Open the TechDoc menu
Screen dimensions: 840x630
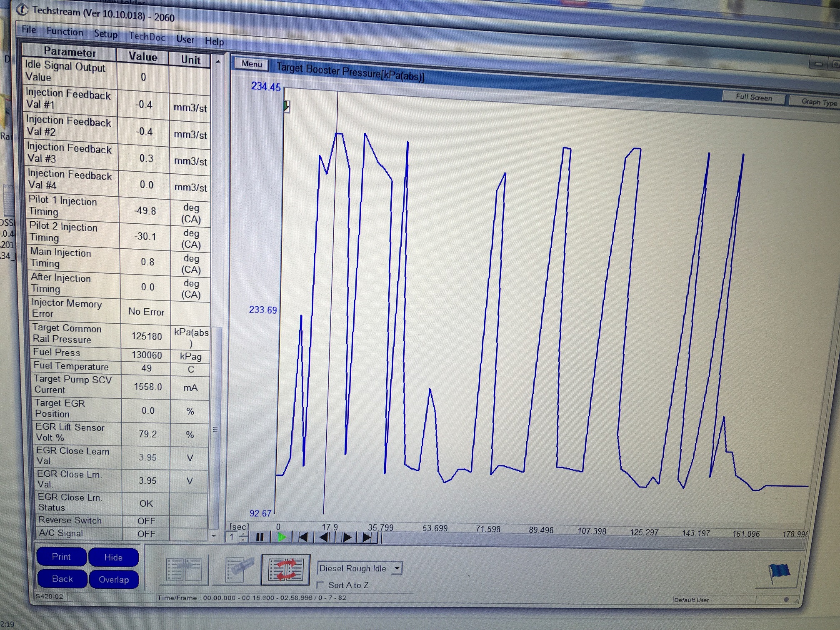coord(147,37)
